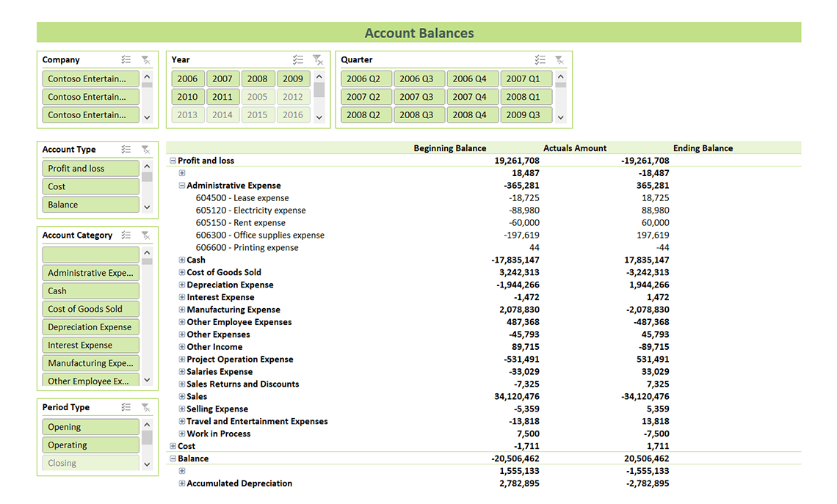Select greyed-out year 2005
This screenshot has height=504, width=837.
(257, 97)
